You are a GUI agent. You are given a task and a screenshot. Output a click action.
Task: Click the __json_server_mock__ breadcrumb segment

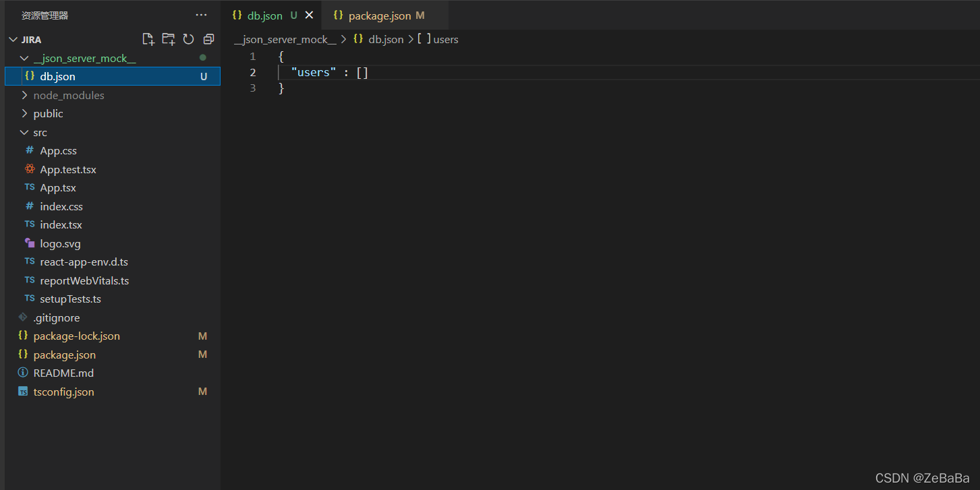click(x=285, y=39)
